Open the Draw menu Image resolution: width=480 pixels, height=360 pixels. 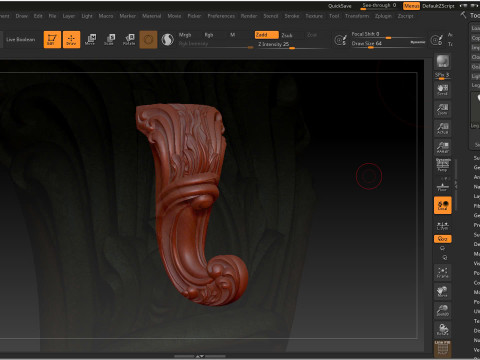tap(21, 16)
